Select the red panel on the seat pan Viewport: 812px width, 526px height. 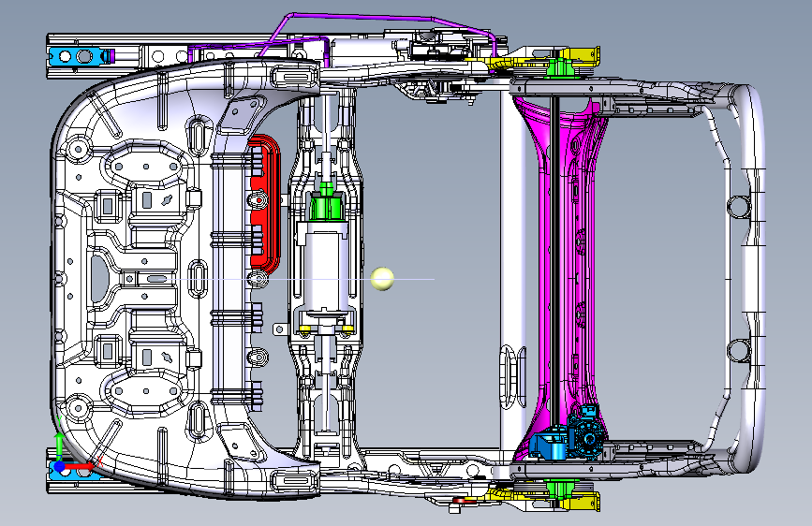point(265,204)
